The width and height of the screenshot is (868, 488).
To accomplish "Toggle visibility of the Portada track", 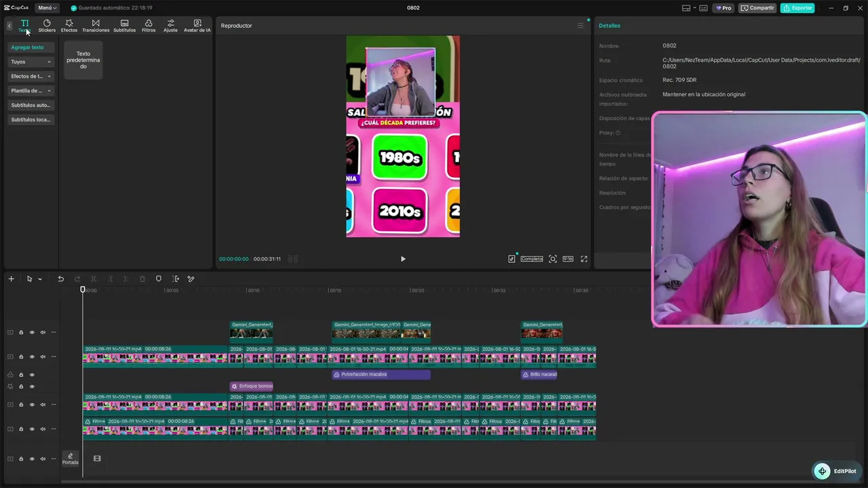I will [x=32, y=459].
